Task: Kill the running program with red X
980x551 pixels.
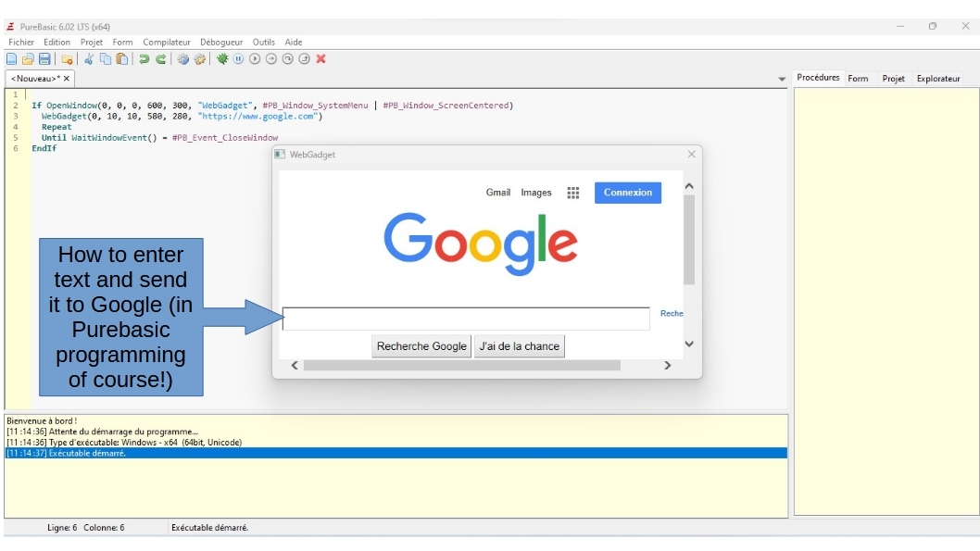Action: tap(321, 58)
